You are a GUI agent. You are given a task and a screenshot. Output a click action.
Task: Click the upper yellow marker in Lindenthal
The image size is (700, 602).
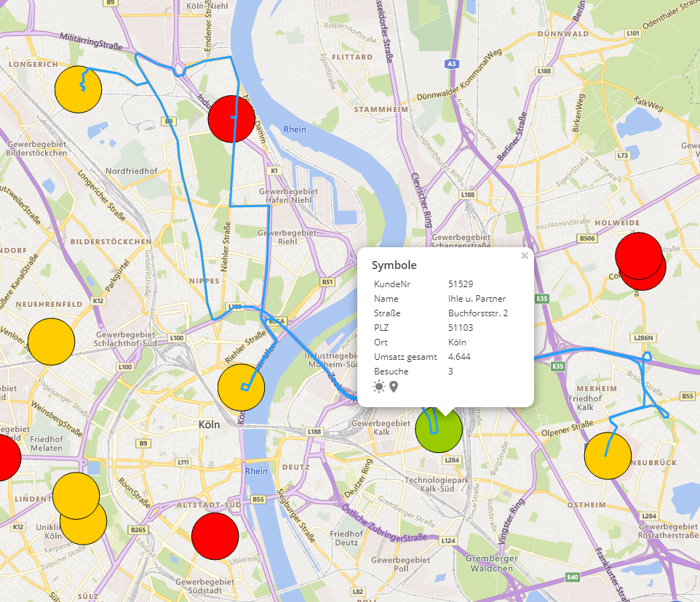[76, 494]
